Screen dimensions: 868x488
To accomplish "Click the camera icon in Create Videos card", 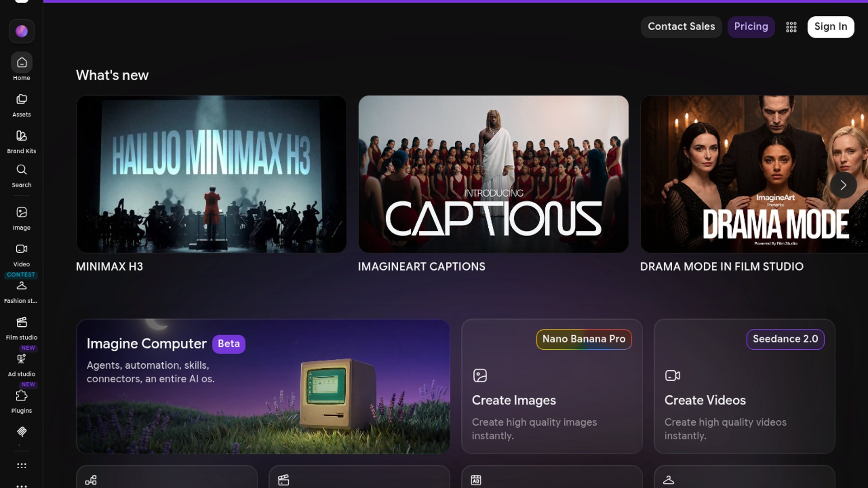I will tap(673, 375).
